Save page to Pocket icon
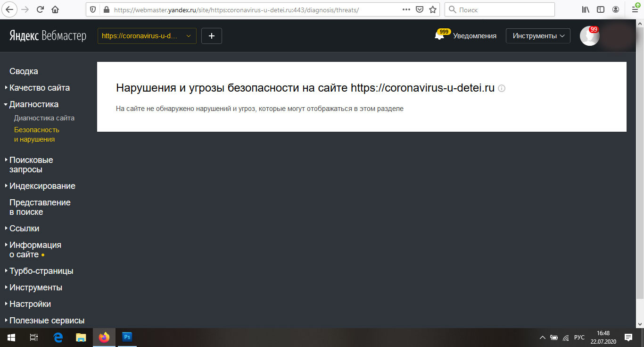The image size is (644, 347). tap(420, 9)
